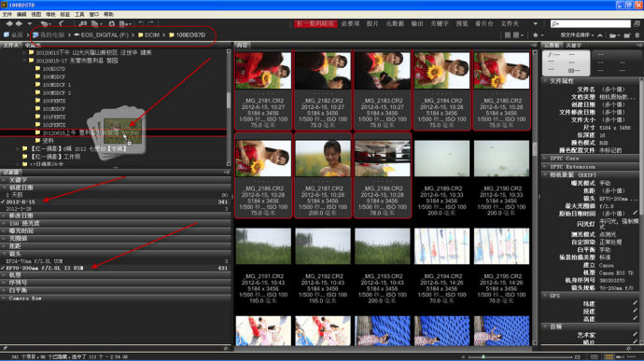Click the delete item trash icon
Viewport: 644px width, 361px height.
pos(637,35)
